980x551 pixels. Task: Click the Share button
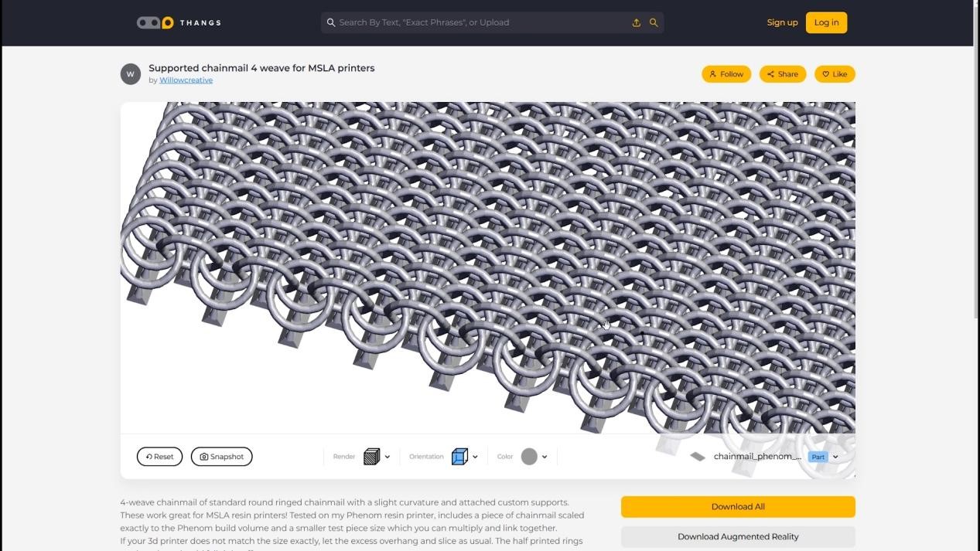coord(783,74)
